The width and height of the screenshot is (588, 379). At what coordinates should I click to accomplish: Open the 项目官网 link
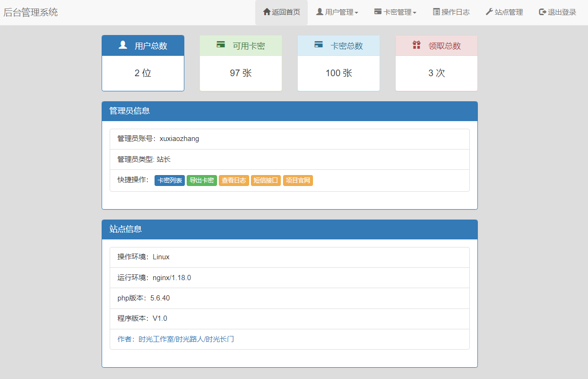[298, 180]
